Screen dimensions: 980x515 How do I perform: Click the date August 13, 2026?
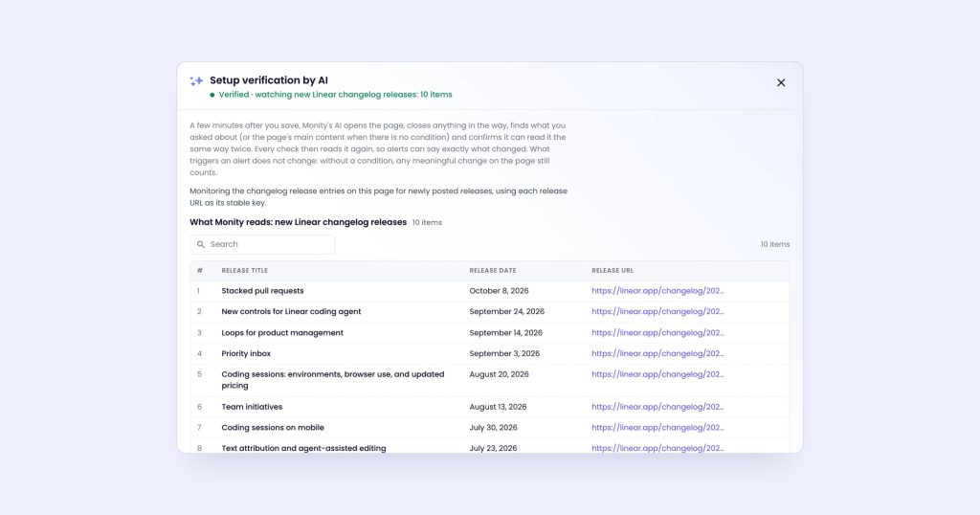click(498, 407)
